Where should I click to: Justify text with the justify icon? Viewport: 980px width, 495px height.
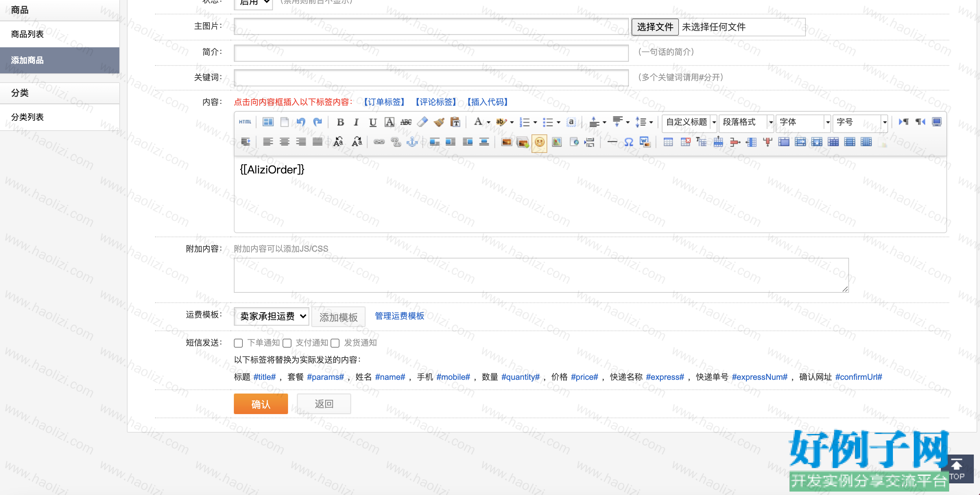317,142
